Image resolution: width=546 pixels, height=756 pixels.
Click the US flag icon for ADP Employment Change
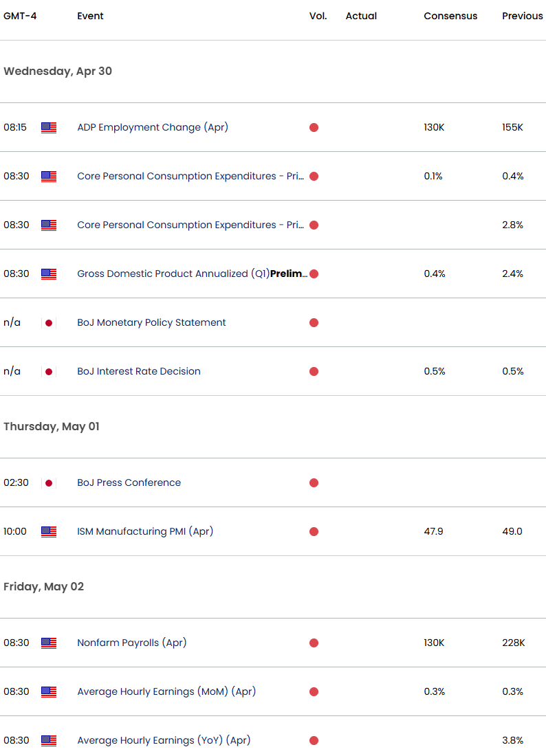(48, 127)
